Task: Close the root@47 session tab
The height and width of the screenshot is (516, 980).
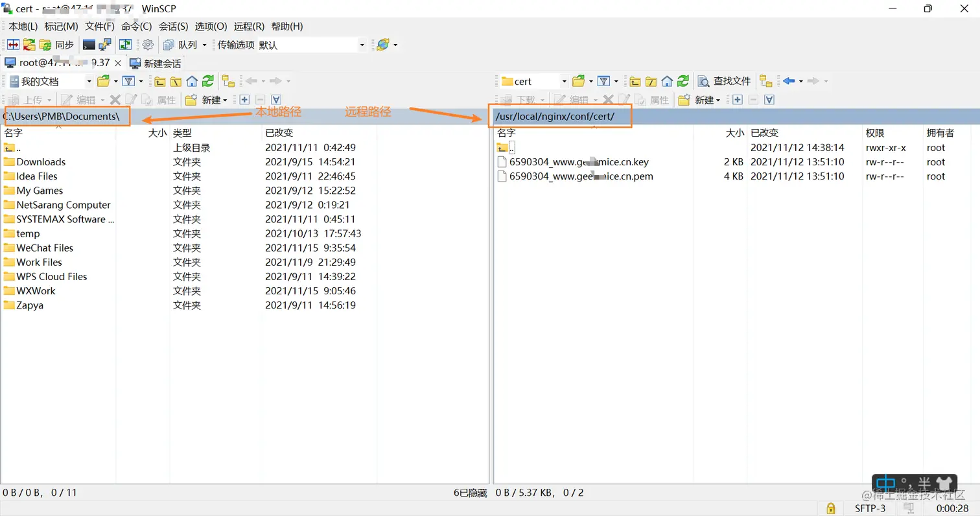Action: (x=119, y=63)
